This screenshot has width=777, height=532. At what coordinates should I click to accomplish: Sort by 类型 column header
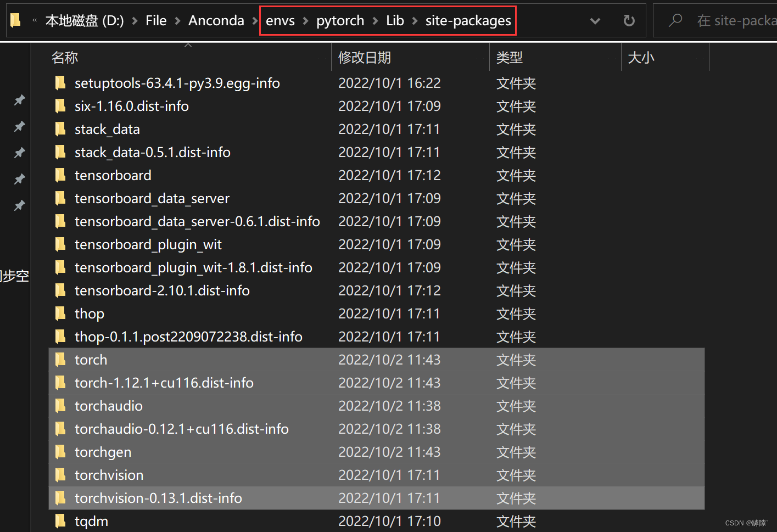pyautogui.click(x=510, y=58)
